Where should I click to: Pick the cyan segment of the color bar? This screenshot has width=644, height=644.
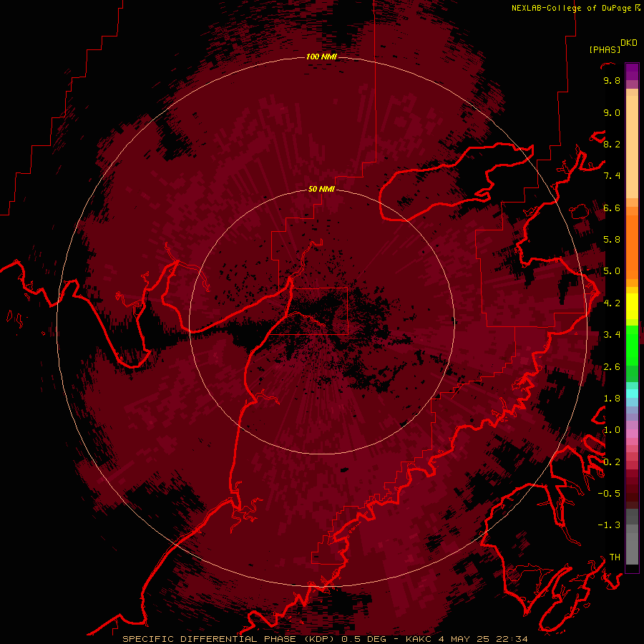point(632,394)
